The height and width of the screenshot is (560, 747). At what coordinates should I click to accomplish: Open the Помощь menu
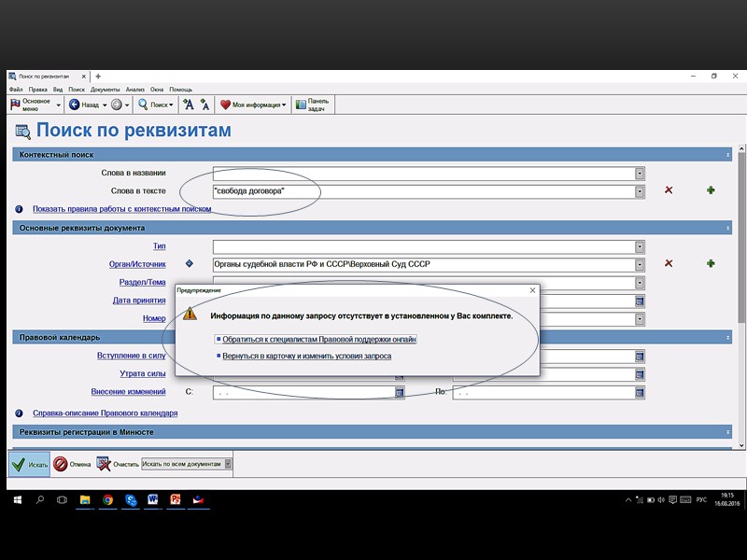tap(180, 90)
